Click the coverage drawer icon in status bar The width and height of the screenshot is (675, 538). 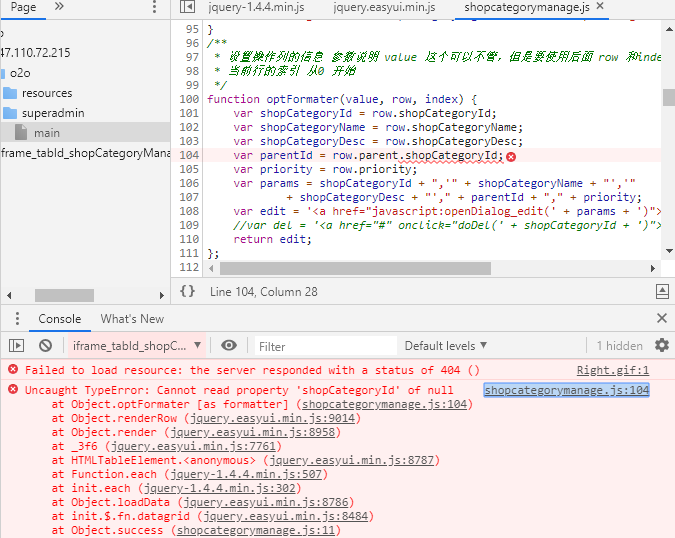(x=662, y=291)
